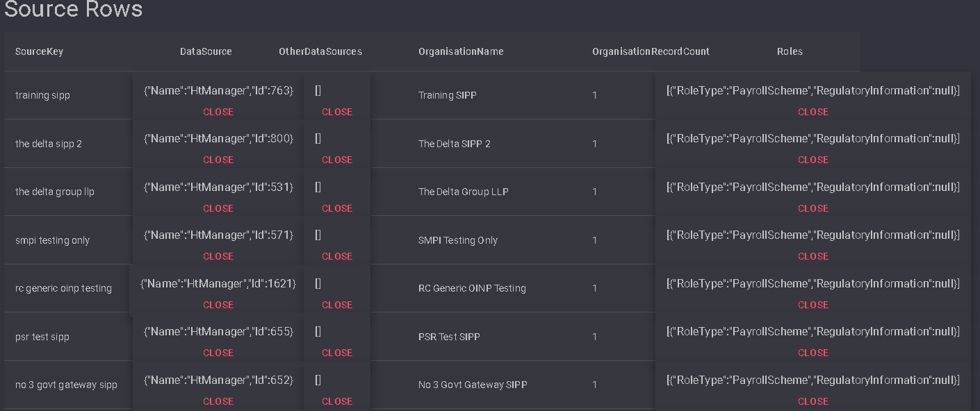Click the SMPI Testing Only organisation cell
The image size is (980, 411).
pyautogui.click(x=458, y=240)
